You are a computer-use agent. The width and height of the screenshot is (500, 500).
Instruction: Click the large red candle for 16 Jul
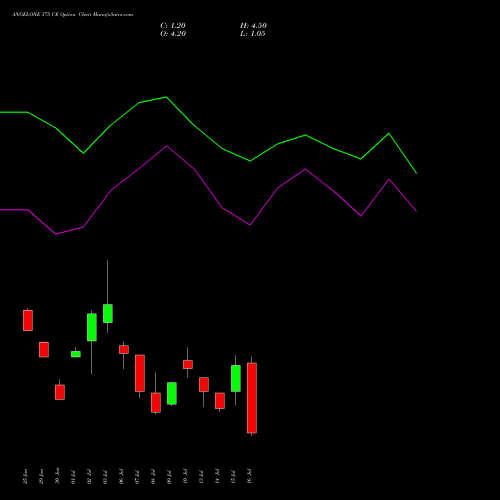click(x=252, y=398)
